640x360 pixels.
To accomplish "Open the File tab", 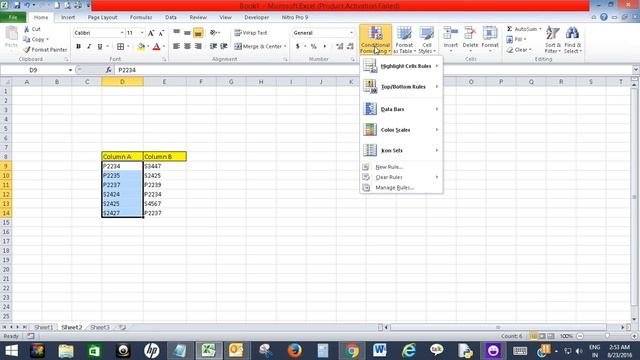I will (13, 18).
